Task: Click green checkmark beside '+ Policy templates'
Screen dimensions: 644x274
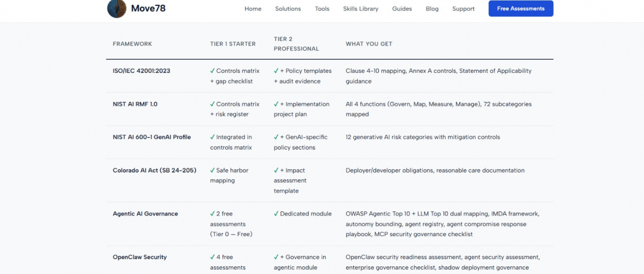Action: point(277,71)
